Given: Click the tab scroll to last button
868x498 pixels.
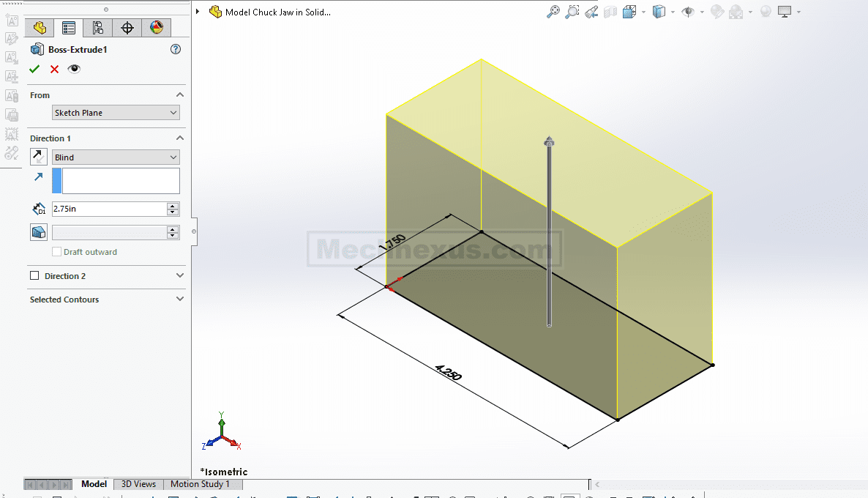Looking at the screenshot, I should 66,485.
